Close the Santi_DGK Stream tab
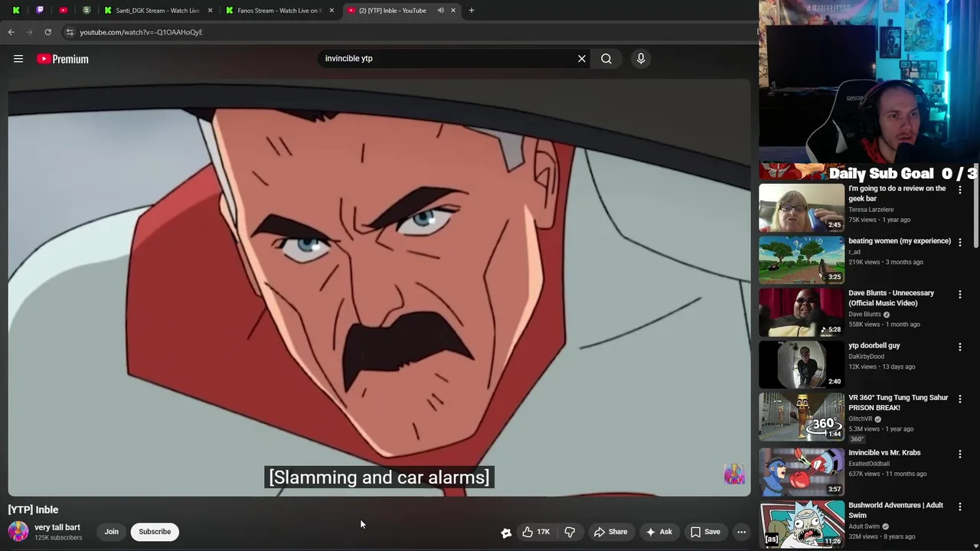Screen dimensions: 980x551 [x=211, y=11]
